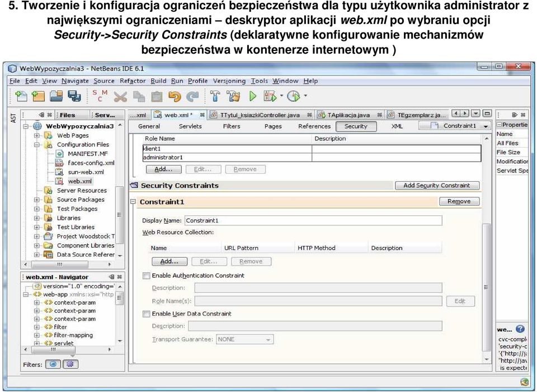Select the administrator1 role row
Viewport: 537px width, 392px height.
pos(312,158)
